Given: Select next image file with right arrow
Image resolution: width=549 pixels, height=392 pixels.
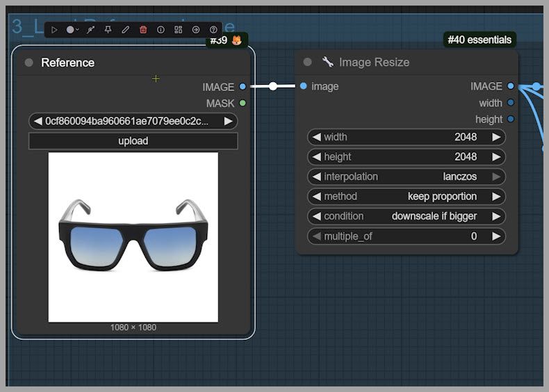Looking at the screenshot, I should click(228, 122).
